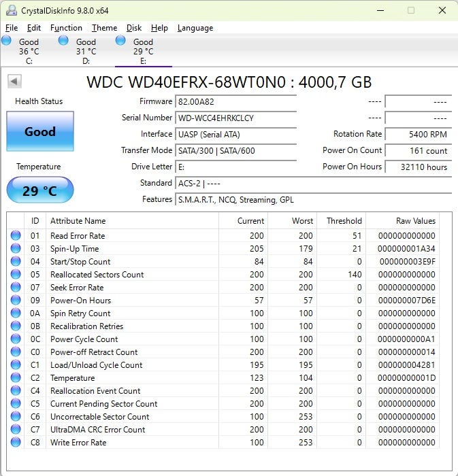Click the Attribute Name column header
The image size is (458, 476).
[132, 221]
